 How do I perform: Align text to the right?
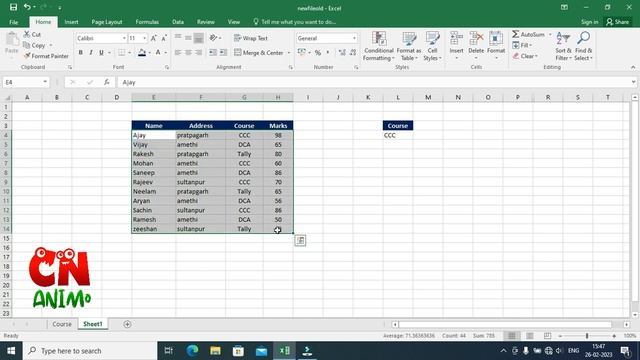(x=198, y=53)
